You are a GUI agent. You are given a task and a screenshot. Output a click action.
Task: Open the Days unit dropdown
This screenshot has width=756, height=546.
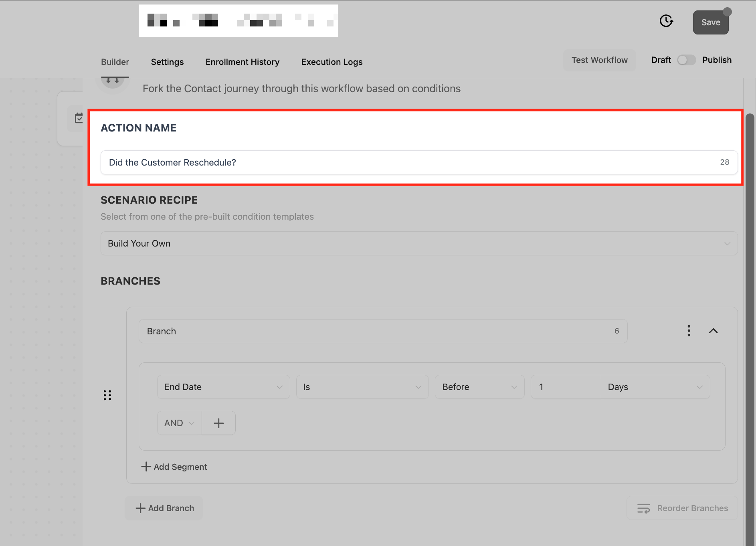[655, 387]
